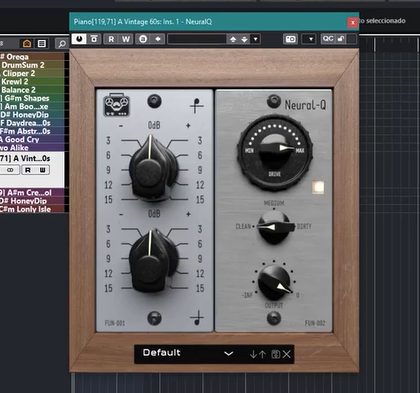Toggle the illuminated square power light
Viewport: 420px width, 393px height.
point(318,187)
